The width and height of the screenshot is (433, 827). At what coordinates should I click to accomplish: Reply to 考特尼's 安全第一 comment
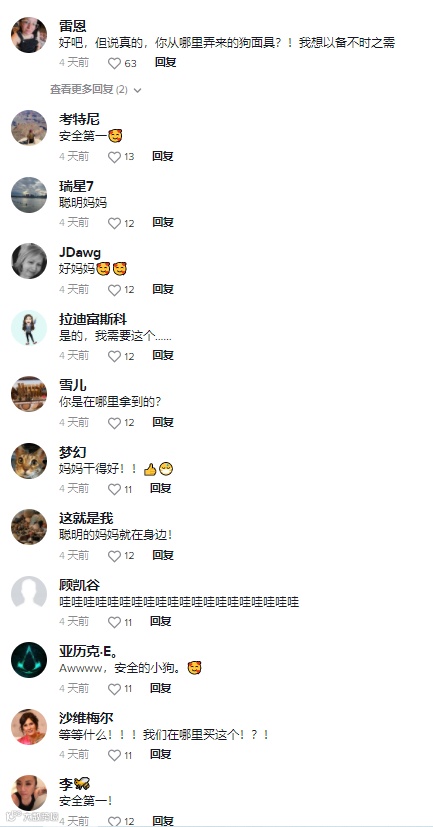(163, 156)
